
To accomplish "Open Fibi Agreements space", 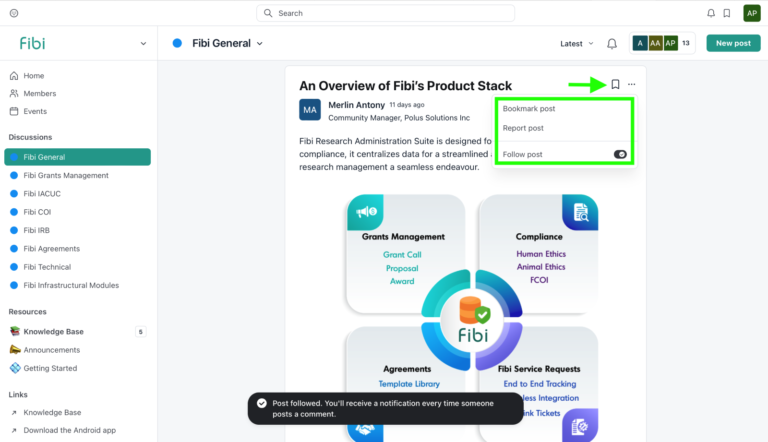I will pyautogui.click(x=77, y=248).
